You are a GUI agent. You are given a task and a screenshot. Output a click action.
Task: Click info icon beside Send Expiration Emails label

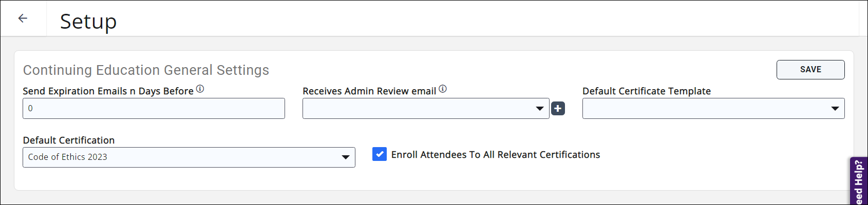click(200, 89)
